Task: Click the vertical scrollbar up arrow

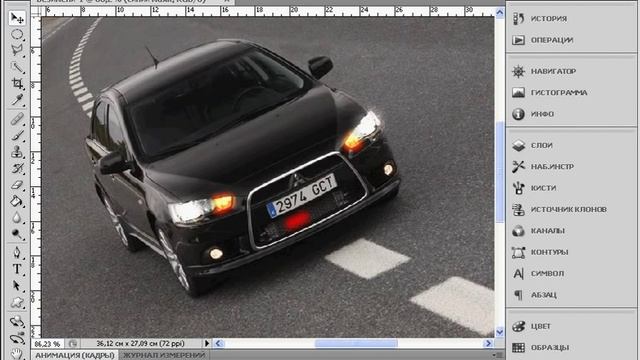Action: 500,13
